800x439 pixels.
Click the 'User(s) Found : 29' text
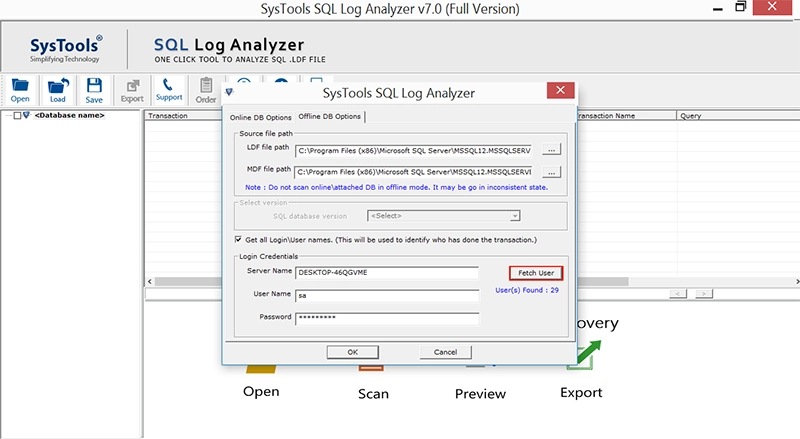coord(527,290)
